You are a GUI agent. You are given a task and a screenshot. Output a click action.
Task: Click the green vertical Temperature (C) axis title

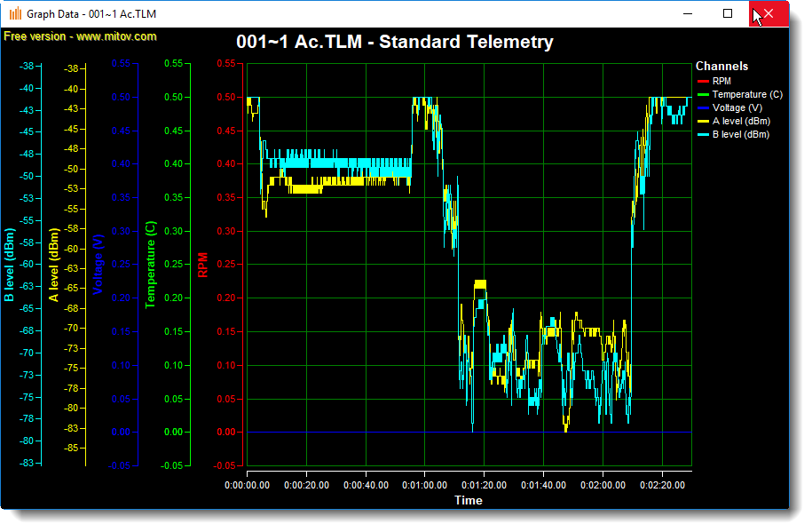150,265
